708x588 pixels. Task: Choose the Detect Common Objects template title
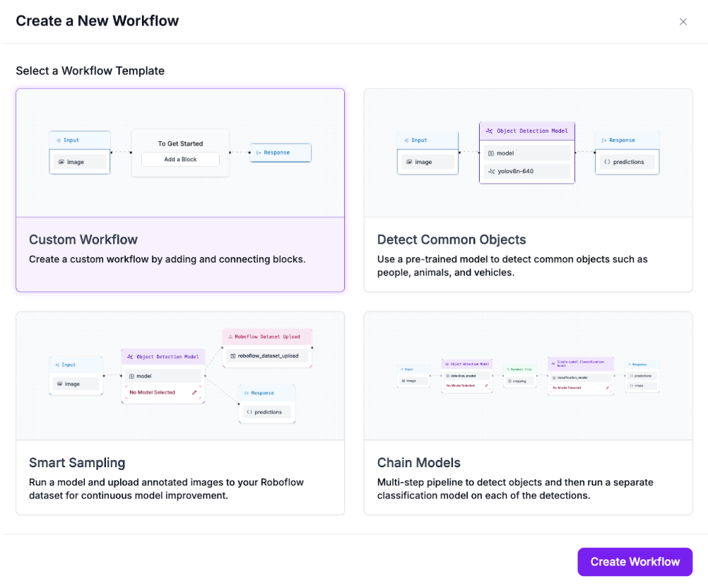pyautogui.click(x=452, y=240)
